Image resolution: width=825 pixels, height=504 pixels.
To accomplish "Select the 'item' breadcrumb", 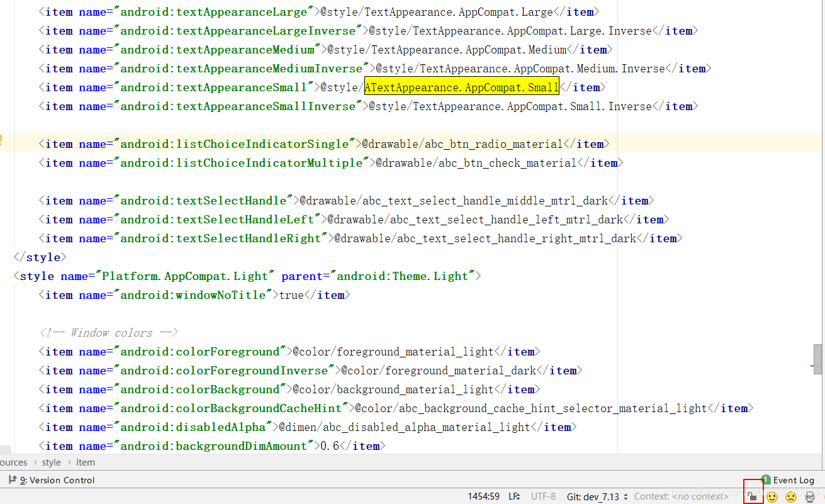I will pos(86,462).
